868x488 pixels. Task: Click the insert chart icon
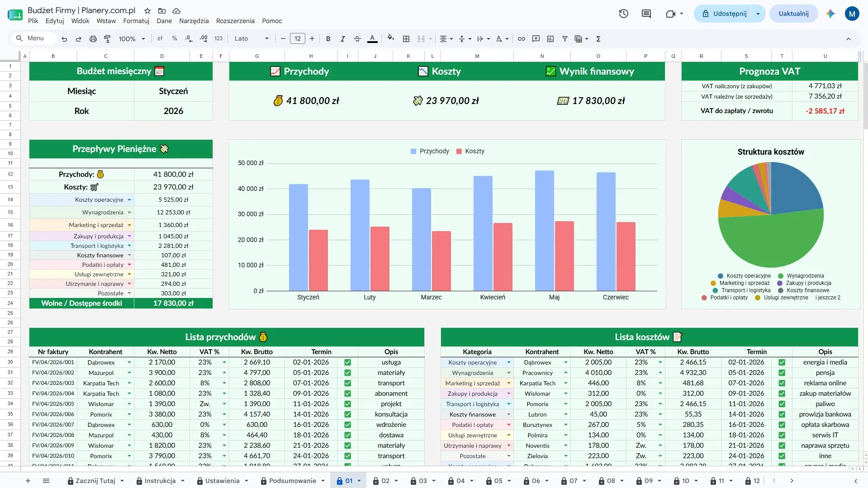tap(550, 39)
